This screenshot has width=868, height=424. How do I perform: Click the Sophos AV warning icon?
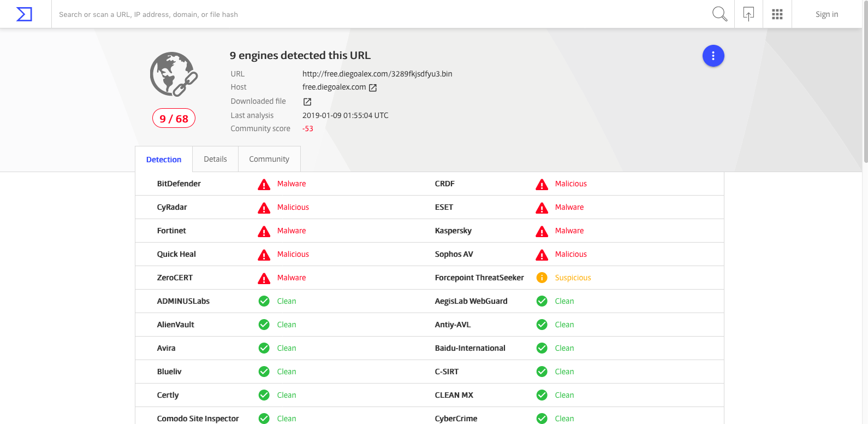pyautogui.click(x=542, y=255)
